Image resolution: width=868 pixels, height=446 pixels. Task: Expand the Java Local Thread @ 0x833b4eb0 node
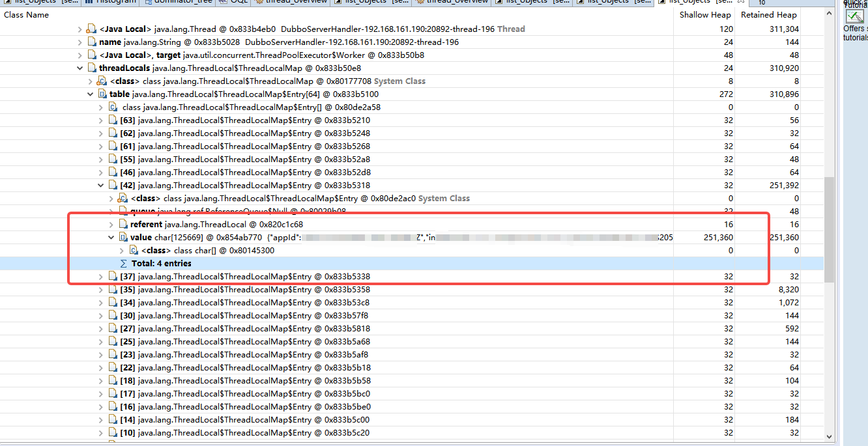[x=80, y=29]
